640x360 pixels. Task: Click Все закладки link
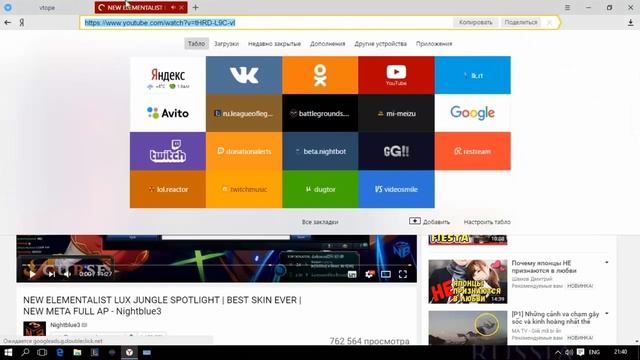pos(320,222)
